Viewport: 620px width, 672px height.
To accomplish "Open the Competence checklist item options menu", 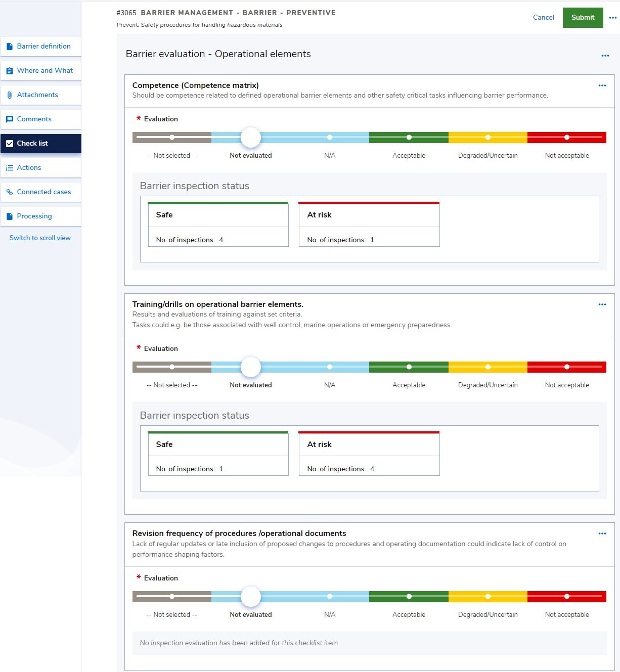I will tap(602, 85).
